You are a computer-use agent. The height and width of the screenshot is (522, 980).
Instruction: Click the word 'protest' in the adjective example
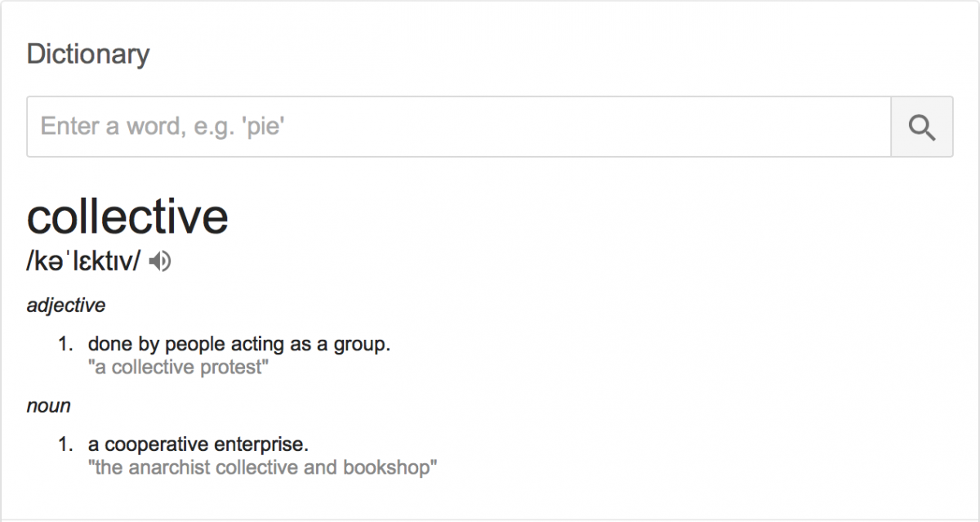tap(235, 368)
